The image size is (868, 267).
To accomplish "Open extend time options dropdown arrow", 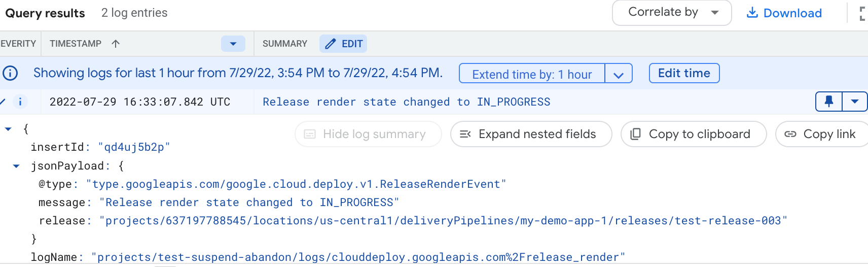I will tap(619, 74).
